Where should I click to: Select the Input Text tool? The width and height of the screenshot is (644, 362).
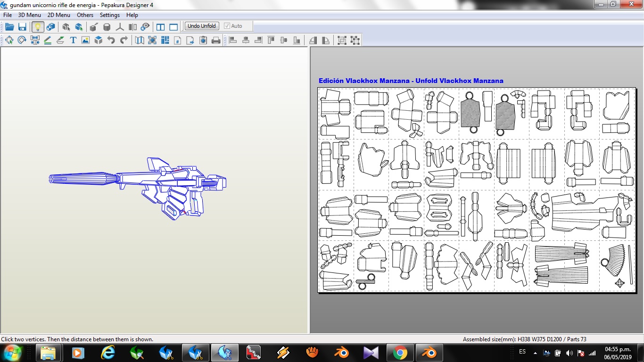(73, 41)
